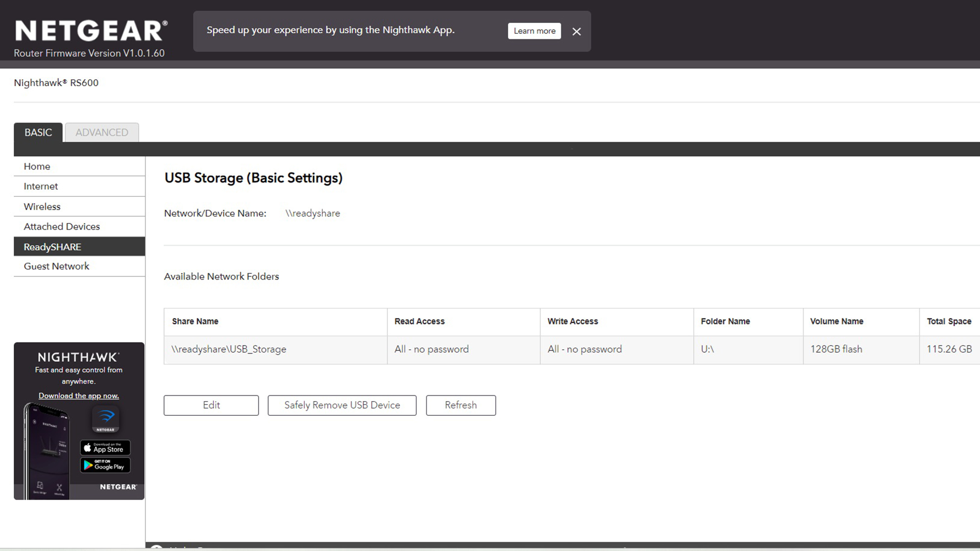
Task: Click the Learn more button
Action: [534, 31]
